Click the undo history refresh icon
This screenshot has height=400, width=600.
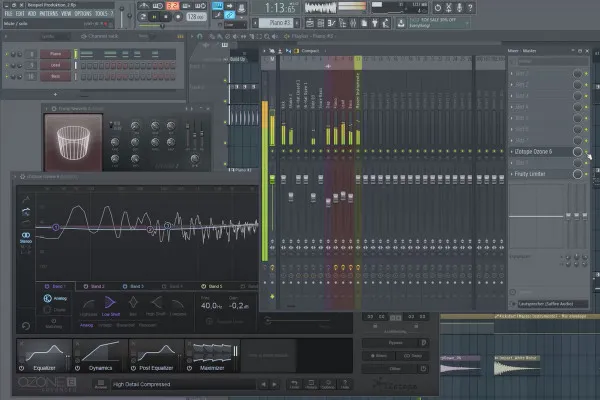[x=438, y=7]
